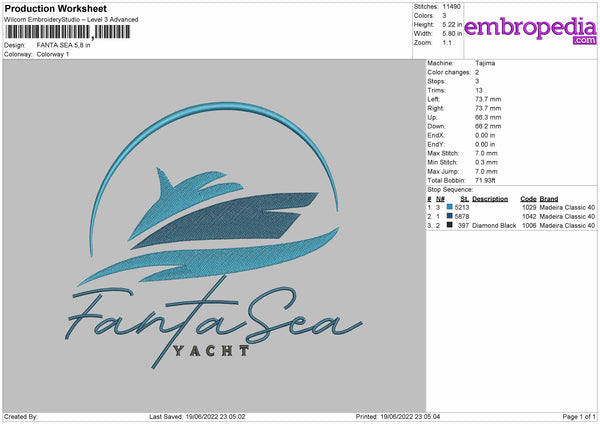
Task: Click the Fanta Sea yacht design preview
Action: tap(216, 235)
